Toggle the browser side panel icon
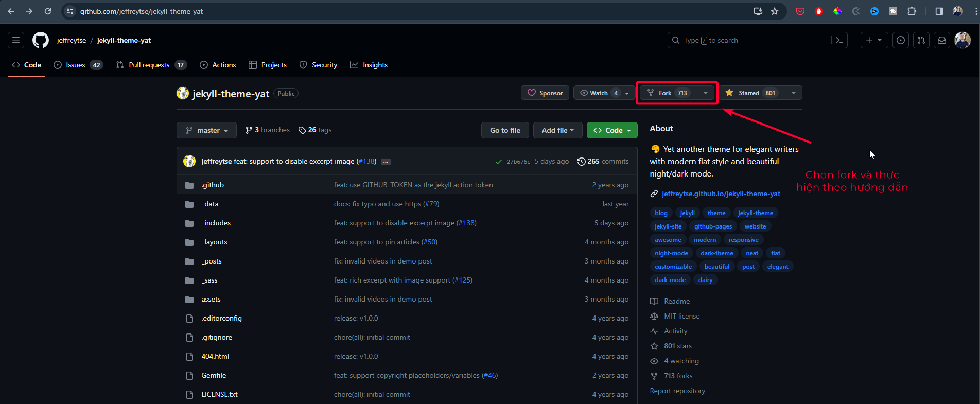The image size is (980, 404). tap(939, 11)
